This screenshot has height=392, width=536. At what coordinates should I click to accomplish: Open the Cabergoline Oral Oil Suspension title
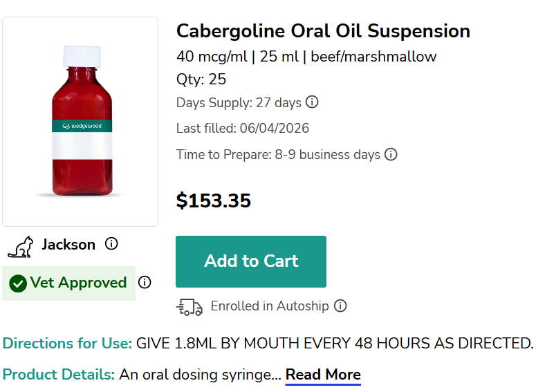323,31
